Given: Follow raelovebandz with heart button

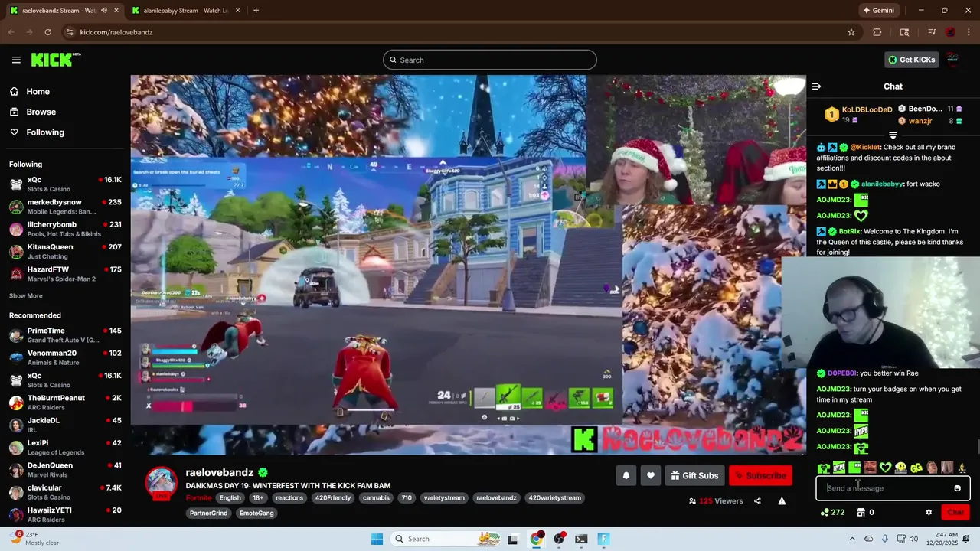Looking at the screenshot, I should [650, 476].
